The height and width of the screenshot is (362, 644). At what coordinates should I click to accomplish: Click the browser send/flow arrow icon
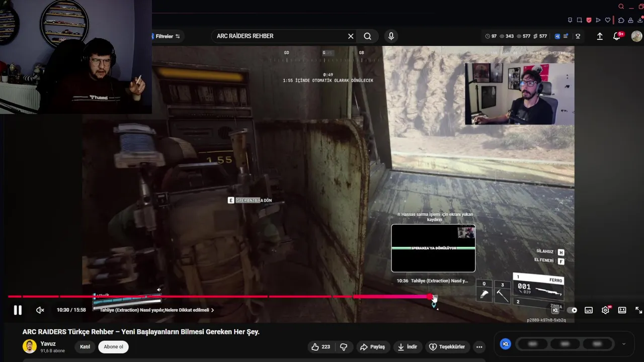(x=598, y=20)
